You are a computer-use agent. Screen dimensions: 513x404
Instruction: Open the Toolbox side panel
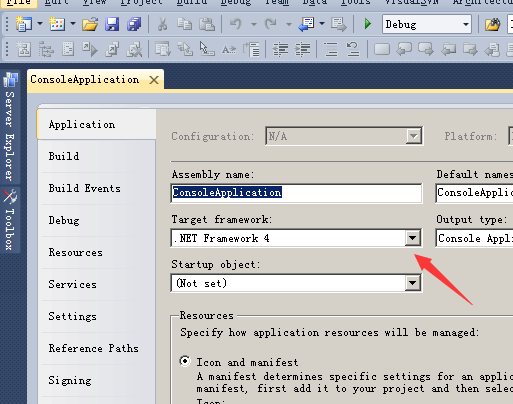(10, 220)
